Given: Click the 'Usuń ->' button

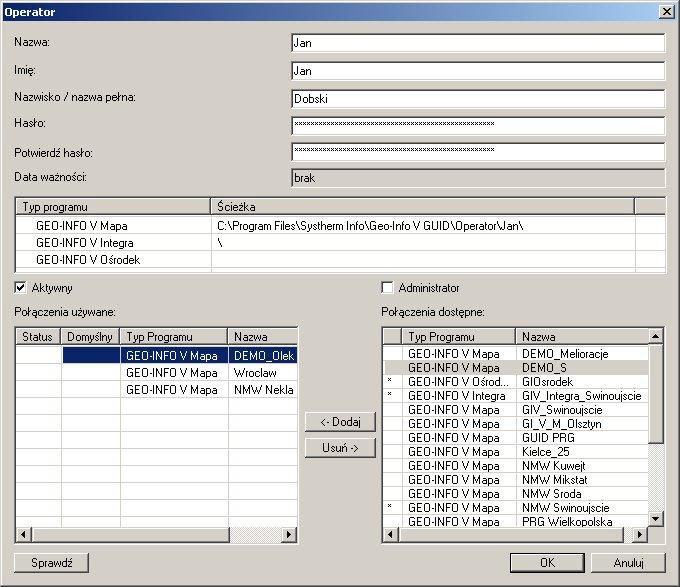Looking at the screenshot, I should tap(340, 448).
